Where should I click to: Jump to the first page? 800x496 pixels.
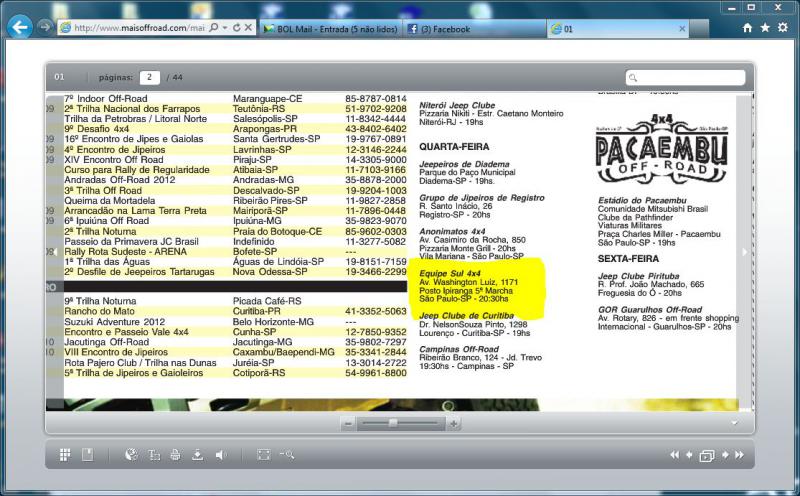click(674, 455)
